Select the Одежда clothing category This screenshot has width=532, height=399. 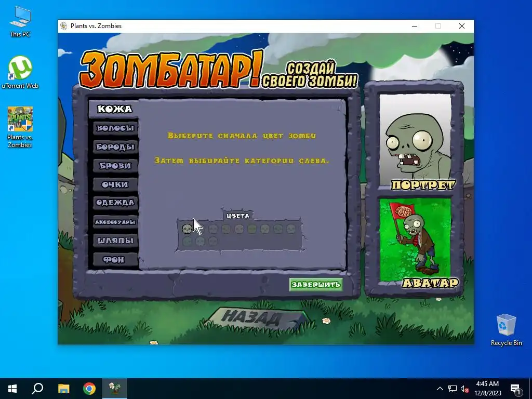point(115,203)
